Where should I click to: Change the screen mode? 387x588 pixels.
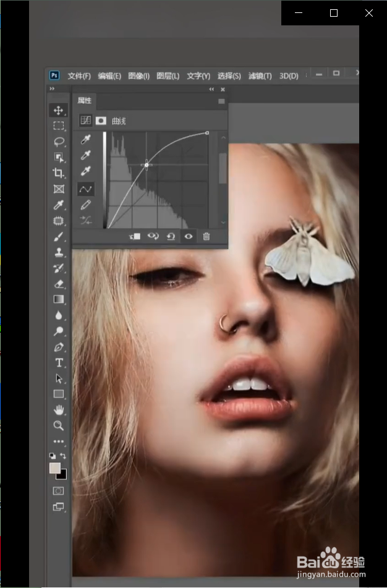[59, 507]
